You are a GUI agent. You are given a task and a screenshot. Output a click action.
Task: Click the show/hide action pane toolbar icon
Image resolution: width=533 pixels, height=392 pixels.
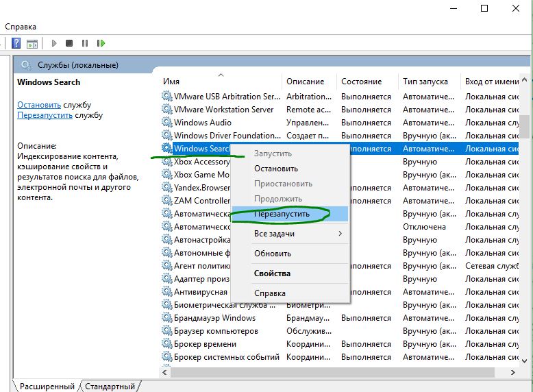32,44
